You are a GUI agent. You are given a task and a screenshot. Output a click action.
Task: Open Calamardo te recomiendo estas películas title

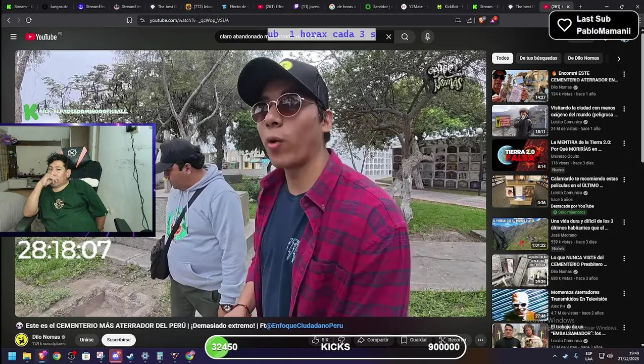pos(584,182)
